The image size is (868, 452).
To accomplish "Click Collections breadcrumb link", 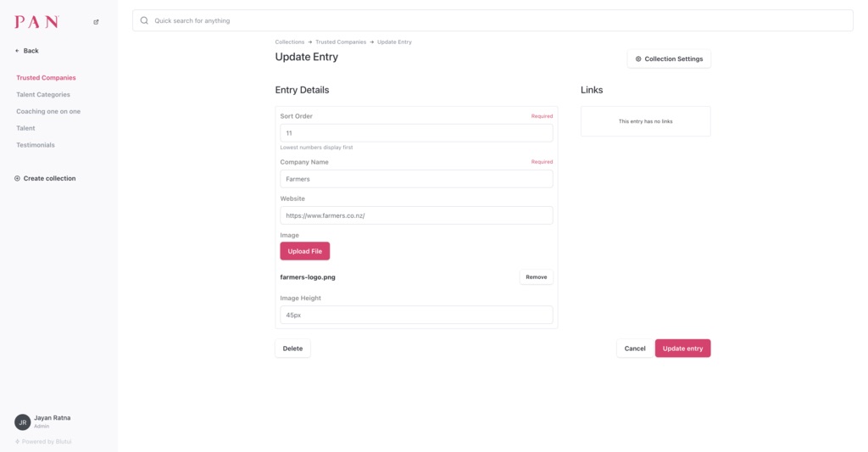I will click(x=290, y=42).
